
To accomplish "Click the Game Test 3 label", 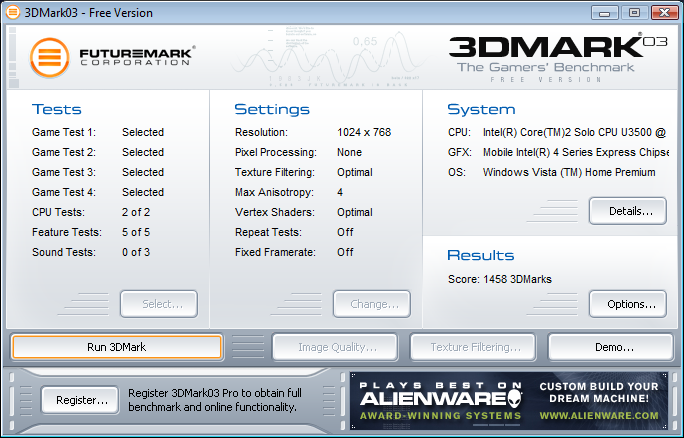I will coord(64,172).
